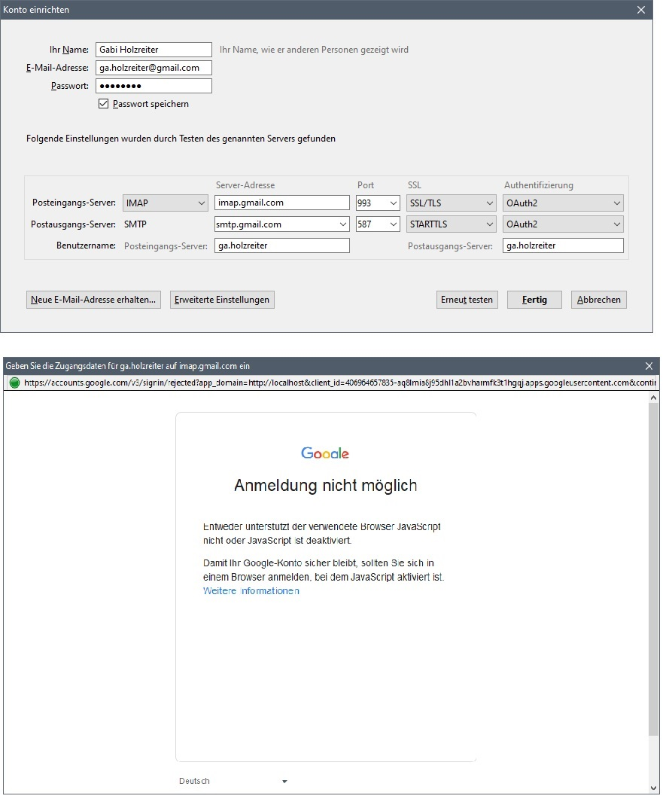The height and width of the screenshot is (805, 672).
Task: Cancel setup with the Abbrechen button
Action: pyautogui.click(x=599, y=300)
